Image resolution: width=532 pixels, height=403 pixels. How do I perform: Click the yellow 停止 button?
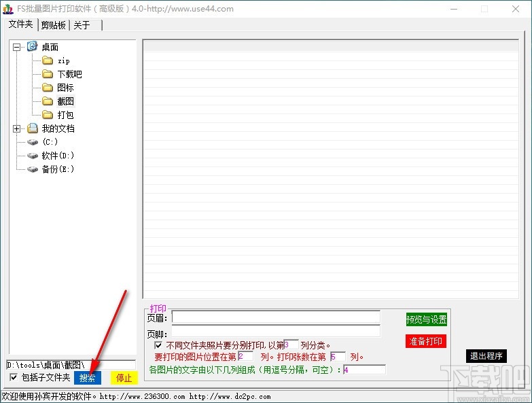pos(124,378)
